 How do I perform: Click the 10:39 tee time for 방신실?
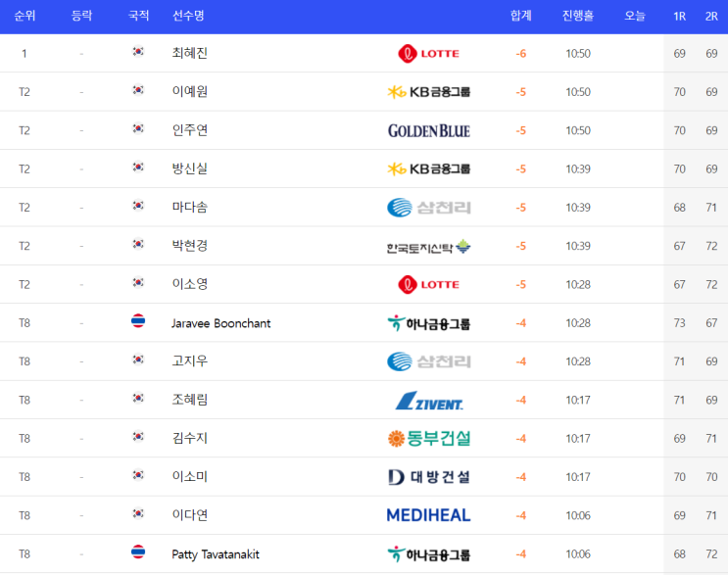(578, 168)
